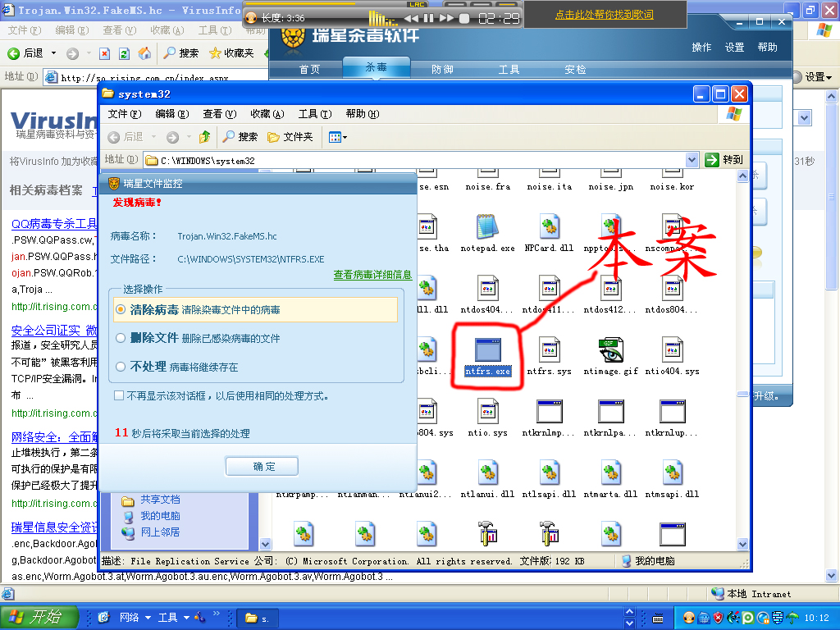Check the 不再显示该对话框 checkbox
The image size is (840, 630).
[x=119, y=395]
